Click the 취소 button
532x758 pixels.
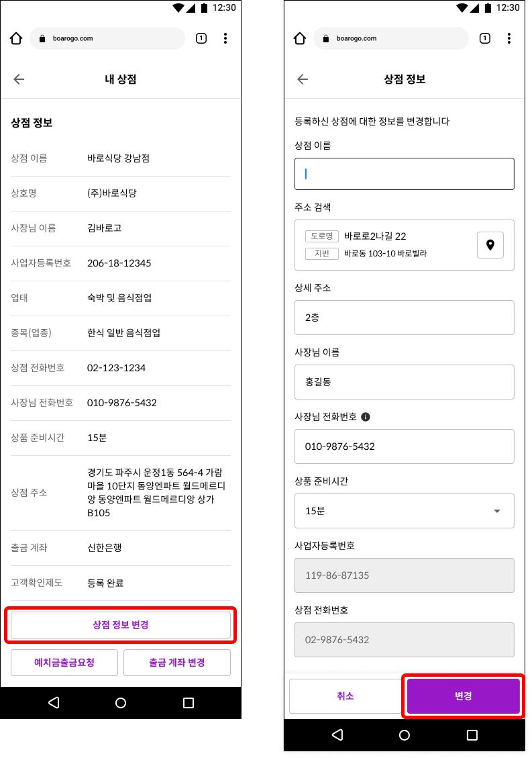click(x=345, y=696)
